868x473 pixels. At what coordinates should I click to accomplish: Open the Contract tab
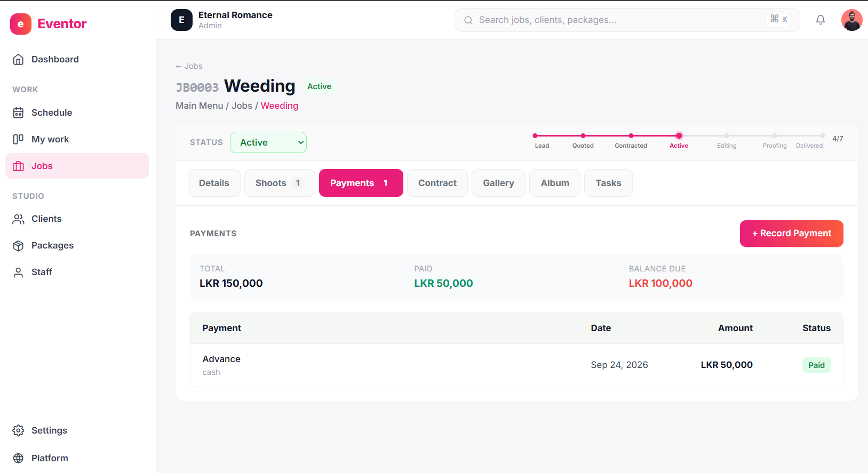tap(437, 183)
